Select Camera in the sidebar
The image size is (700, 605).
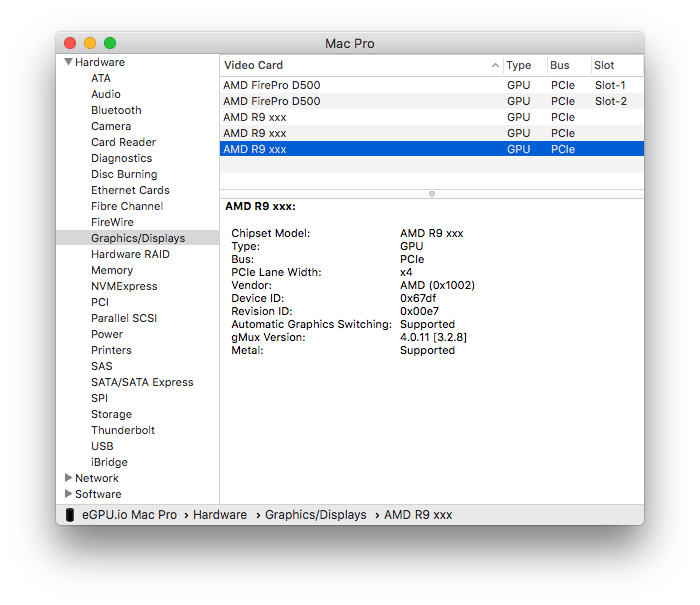(x=111, y=126)
